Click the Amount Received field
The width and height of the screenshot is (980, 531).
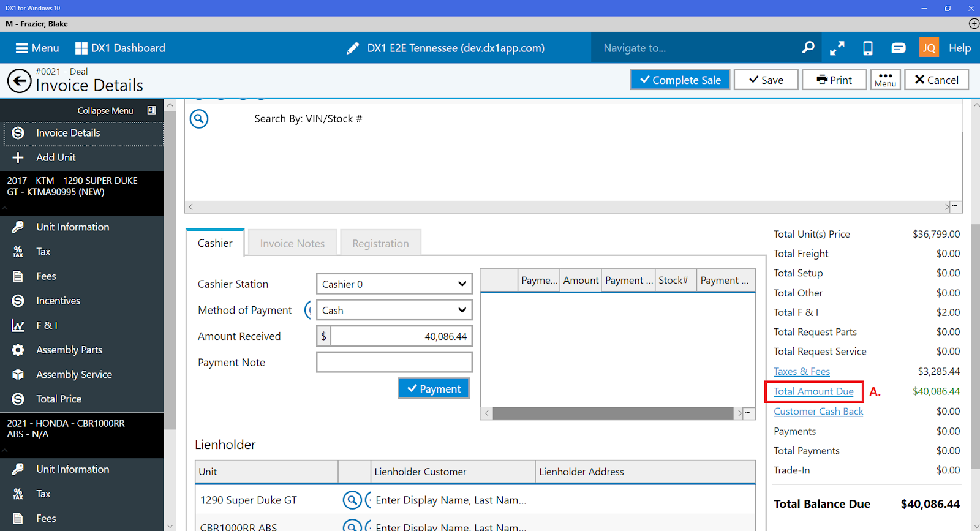point(401,336)
